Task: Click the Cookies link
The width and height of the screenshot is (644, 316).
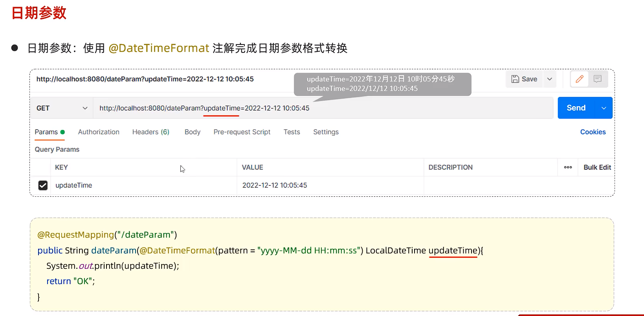Action: 593,132
